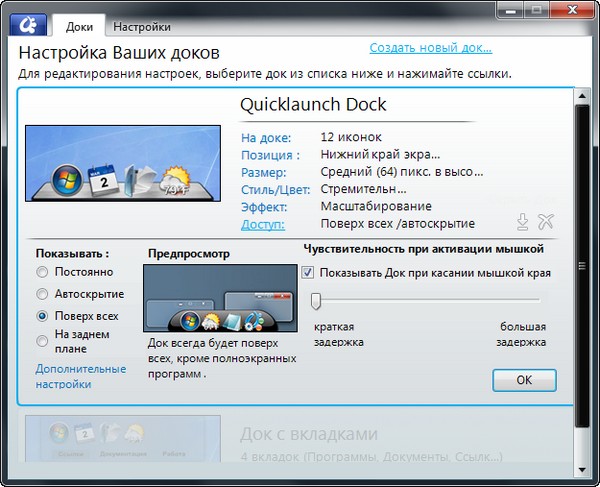Click the delay sensitivity slider handle
The image size is (600, 487).
[x=316, y=301]
